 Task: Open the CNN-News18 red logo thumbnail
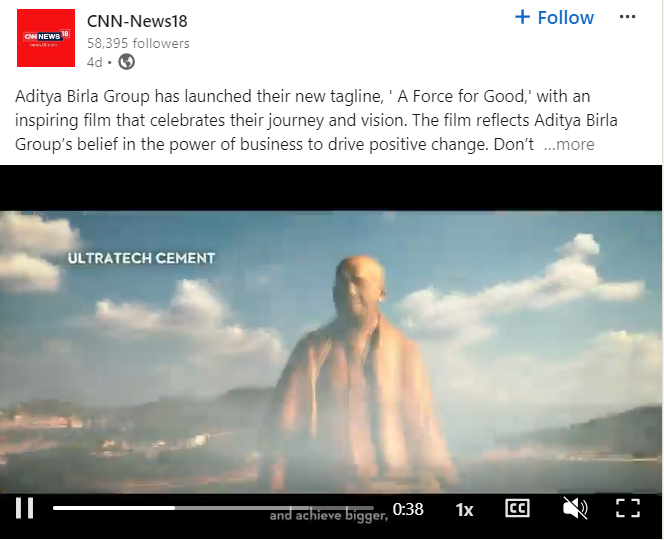46,38
